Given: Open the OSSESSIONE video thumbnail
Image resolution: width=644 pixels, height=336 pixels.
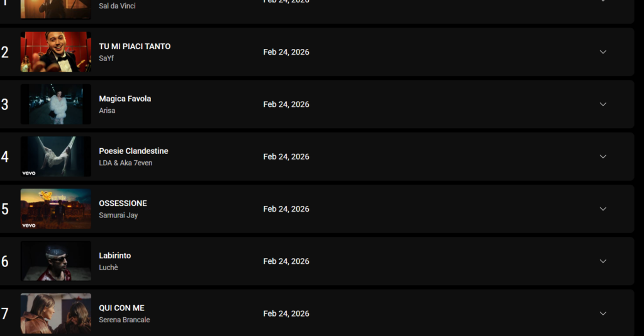Looking at the screenshot, I should (x=56, y=209).
